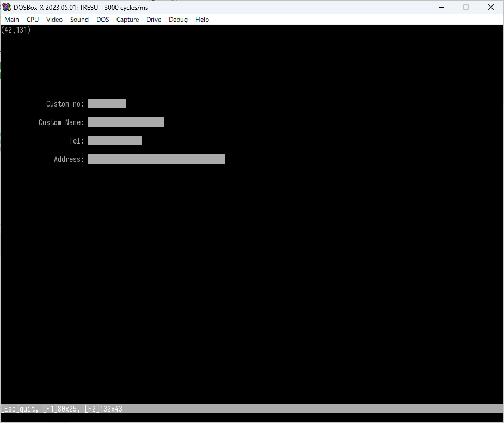Open the CPU menu

[x=32, y=20]
